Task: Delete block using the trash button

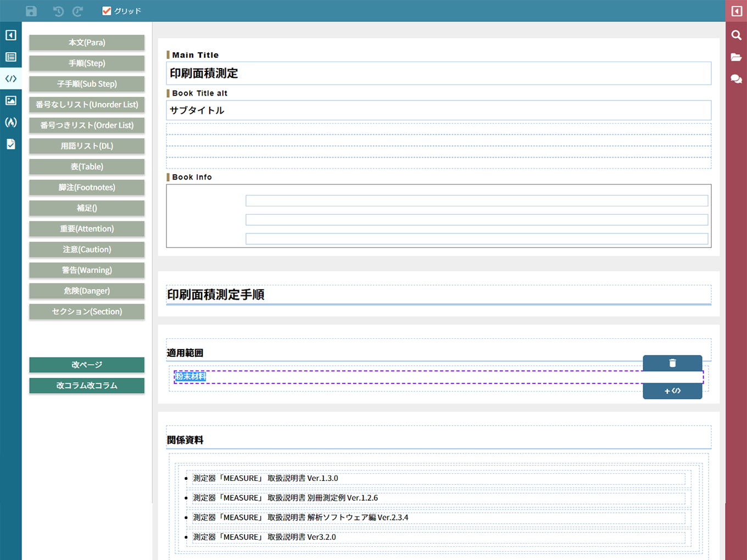Action: (672, 363)
